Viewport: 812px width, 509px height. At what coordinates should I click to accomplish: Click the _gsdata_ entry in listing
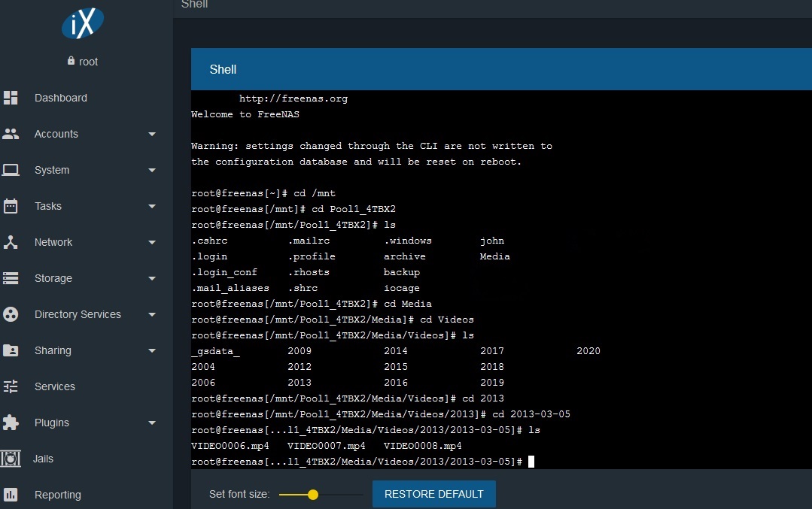coord(215,351)
